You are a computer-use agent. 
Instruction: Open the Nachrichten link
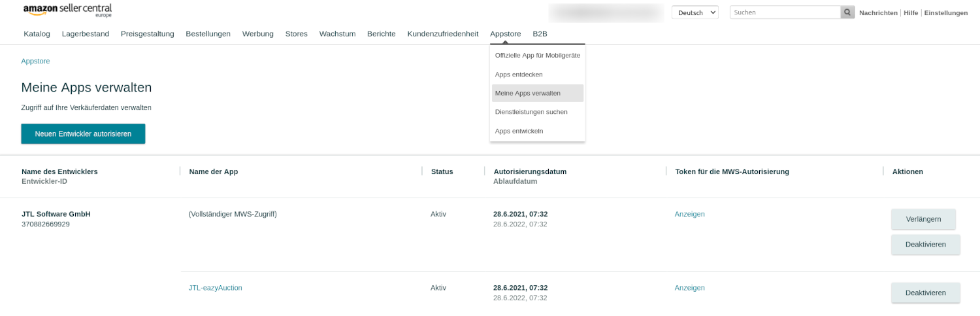coord(878,13)
